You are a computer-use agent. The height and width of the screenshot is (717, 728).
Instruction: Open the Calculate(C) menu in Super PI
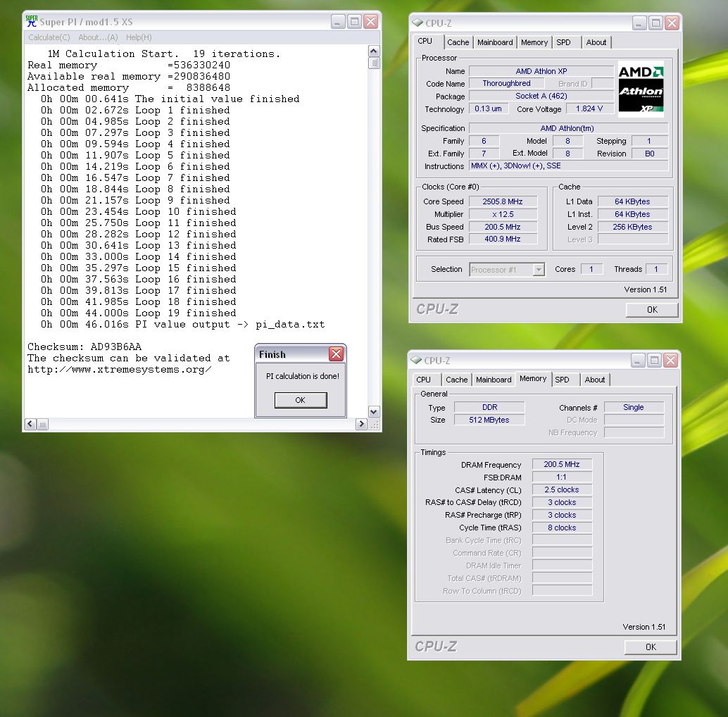[x=49, y=37]
